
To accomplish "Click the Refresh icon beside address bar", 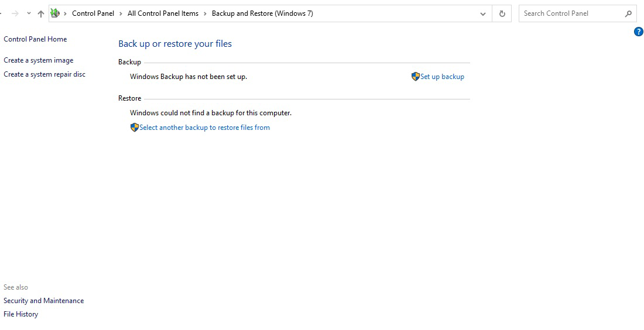I will click(502, 13).
